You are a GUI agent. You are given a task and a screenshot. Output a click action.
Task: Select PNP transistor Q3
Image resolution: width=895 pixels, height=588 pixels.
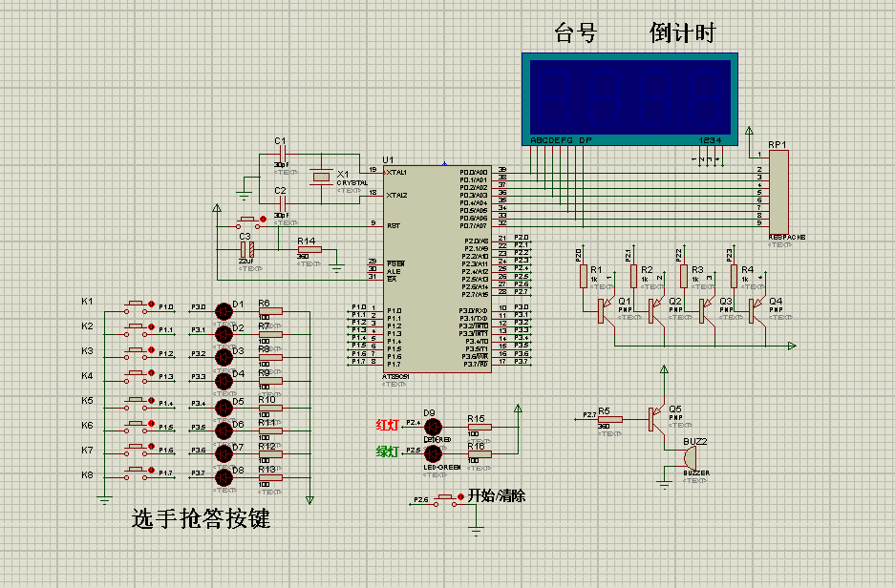tap(707, 310)
